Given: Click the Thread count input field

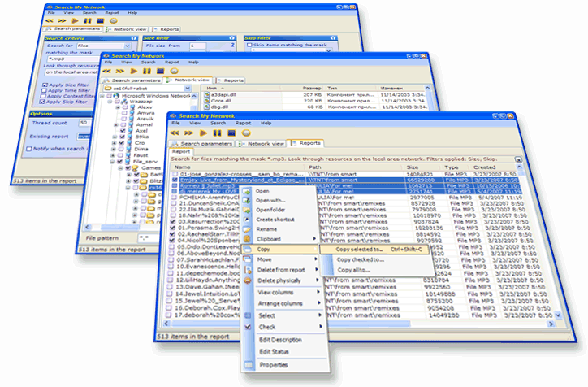Looking at the screenshot, I should coord(84,122).
